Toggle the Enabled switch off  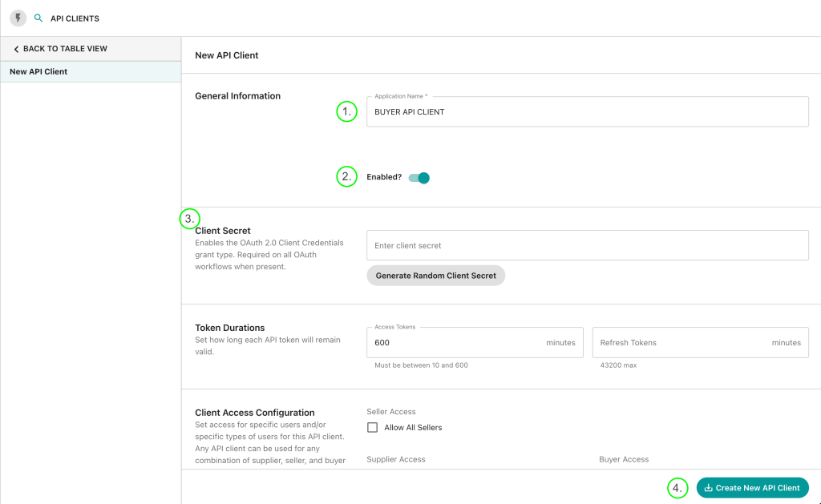click(x=419, y=178)
